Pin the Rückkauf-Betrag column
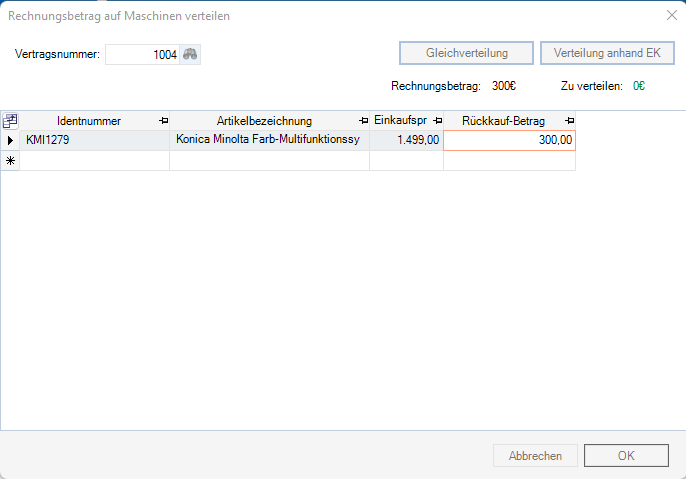 pos(569,121)
